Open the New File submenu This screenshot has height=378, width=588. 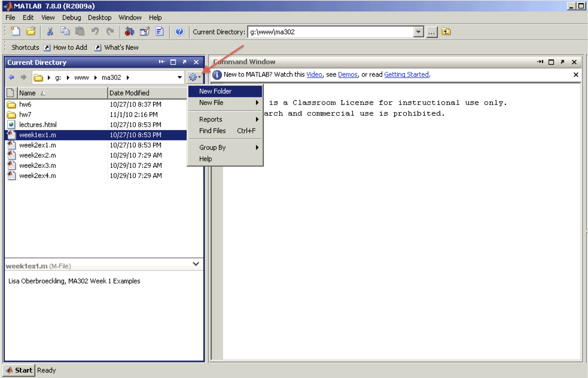(225, 103)
